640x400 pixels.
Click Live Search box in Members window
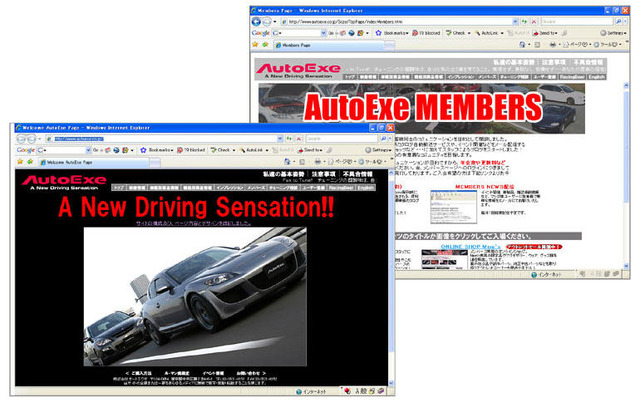577,21
